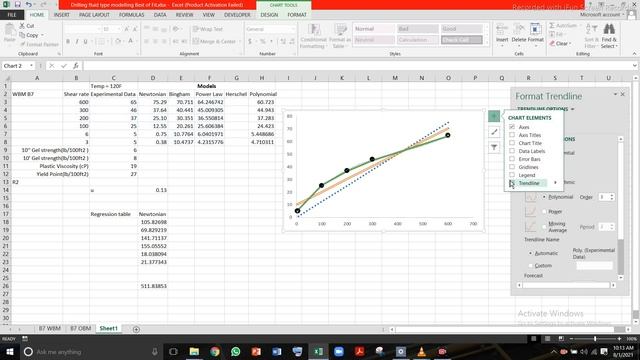This screenshot has height=360, width=640.
Task: Close the Format Trendline pane
Action: coord(622,94)
